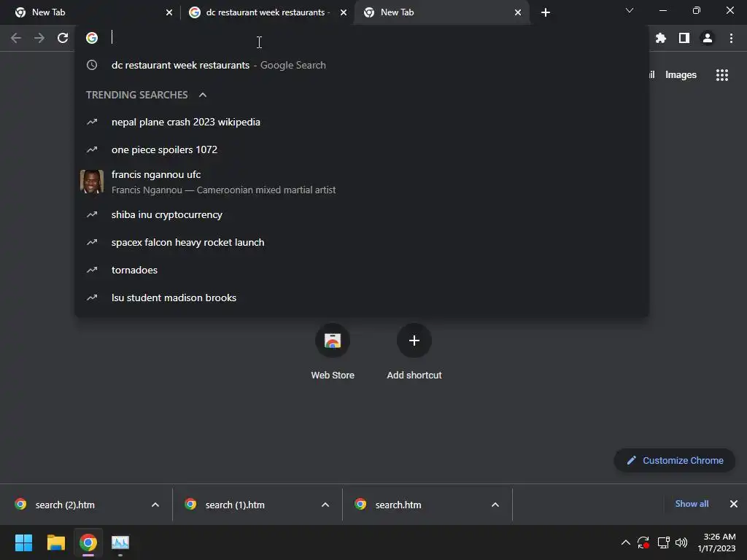Image resolution: width=747 pixels, height=560 pixels.
Task: Switch to the first New Tab
Action: (90, 12)
